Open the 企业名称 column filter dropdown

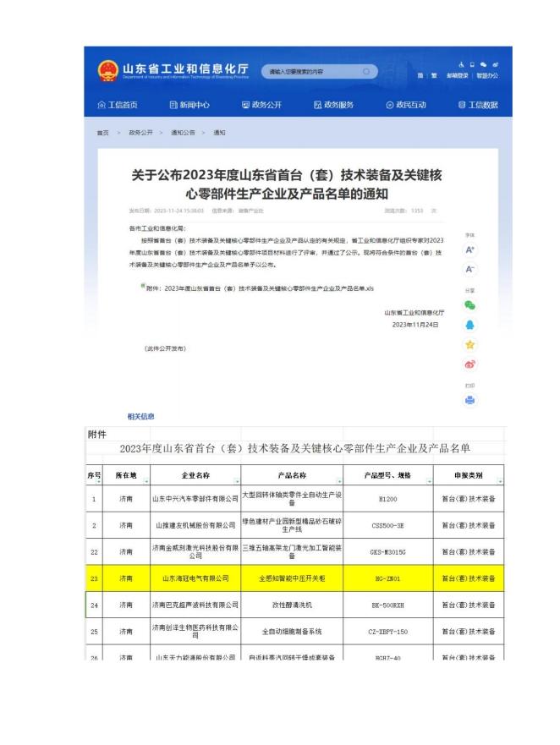[237, 481]
